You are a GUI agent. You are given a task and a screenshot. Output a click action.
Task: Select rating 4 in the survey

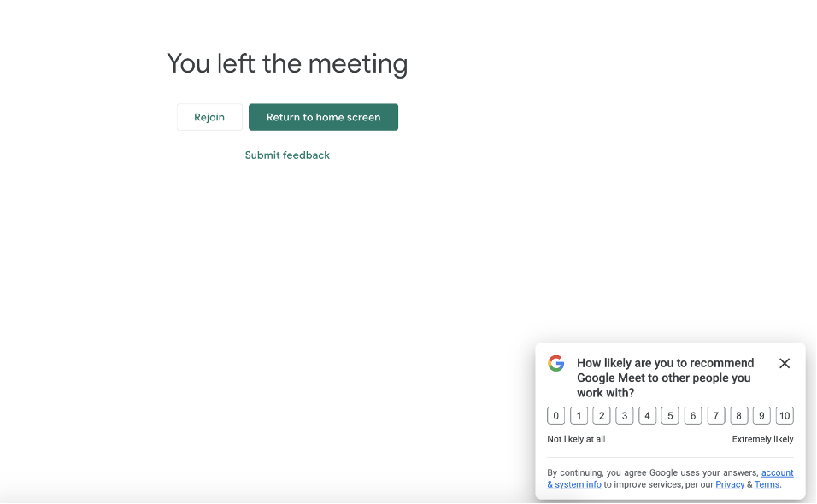coord(648,416)
